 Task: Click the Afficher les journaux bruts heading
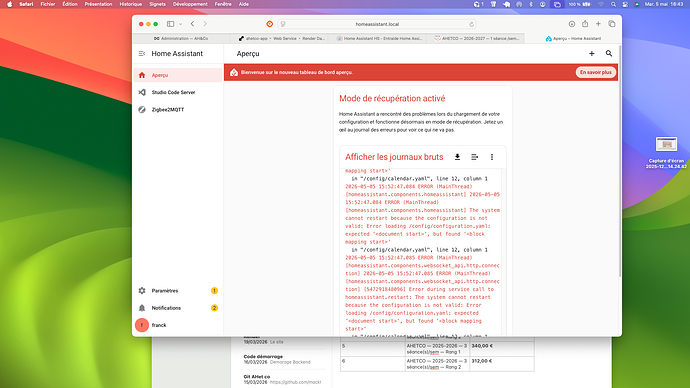click(x=394, y=157)
